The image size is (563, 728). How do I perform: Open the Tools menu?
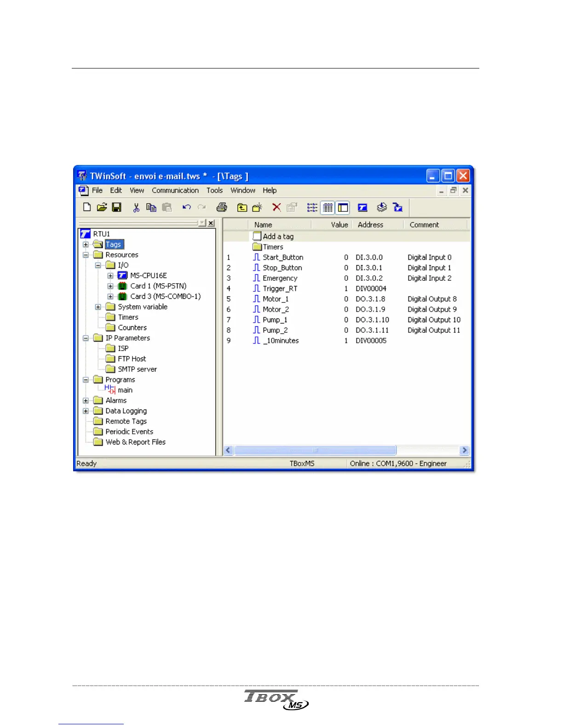pos(214,190)
